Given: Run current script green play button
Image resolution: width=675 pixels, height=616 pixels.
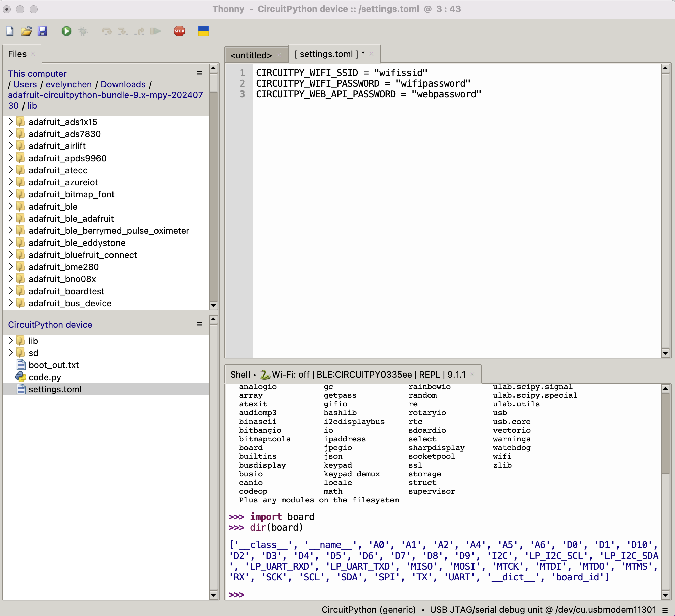Looking at the screenshot, I should (x=66, y=31).
